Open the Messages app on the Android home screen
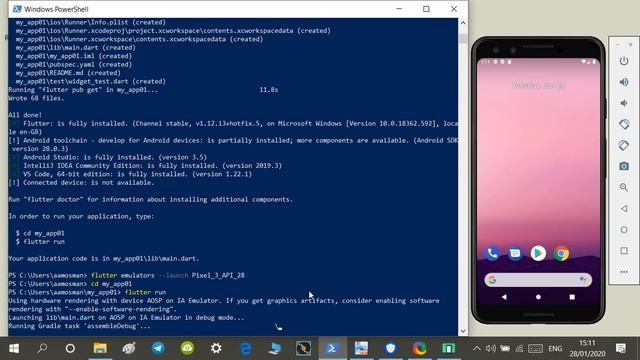This screenshot has width=640, height=360. pyautogui.click(x=515, y=253)
